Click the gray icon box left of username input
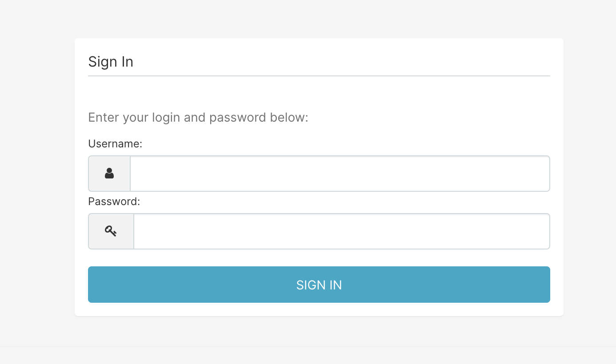 (x=109, y=174)
